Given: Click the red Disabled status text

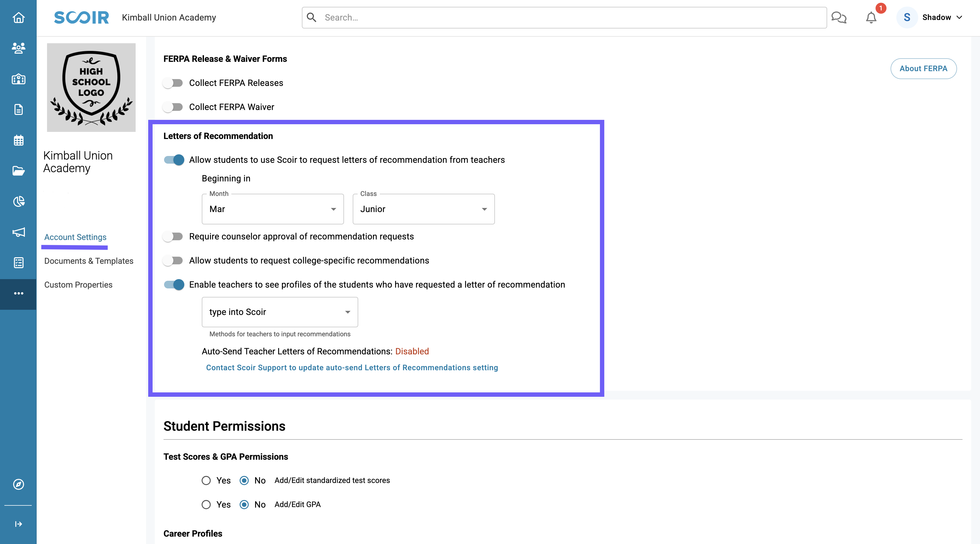Looking at the screenshot, I should (x=412, y=351).
